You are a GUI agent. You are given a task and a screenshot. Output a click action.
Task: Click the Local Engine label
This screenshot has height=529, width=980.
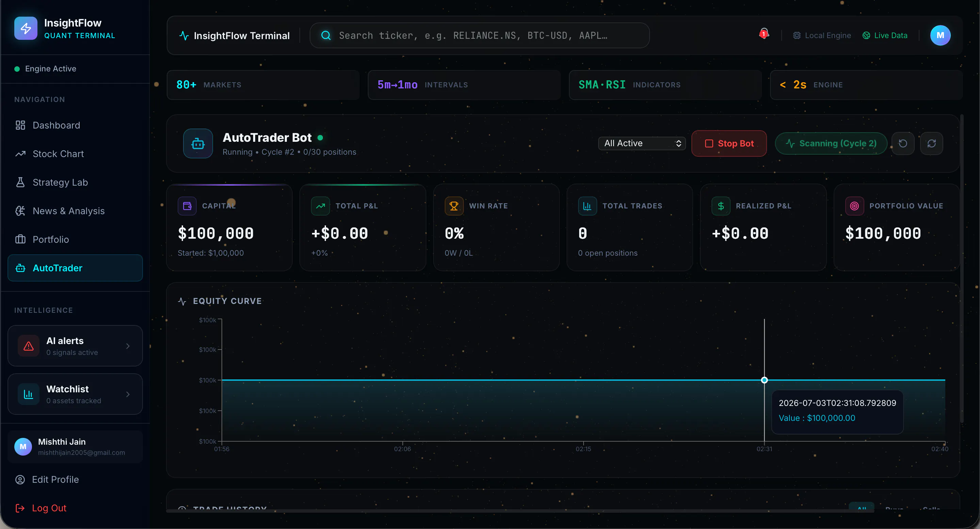tap(828, 35)
